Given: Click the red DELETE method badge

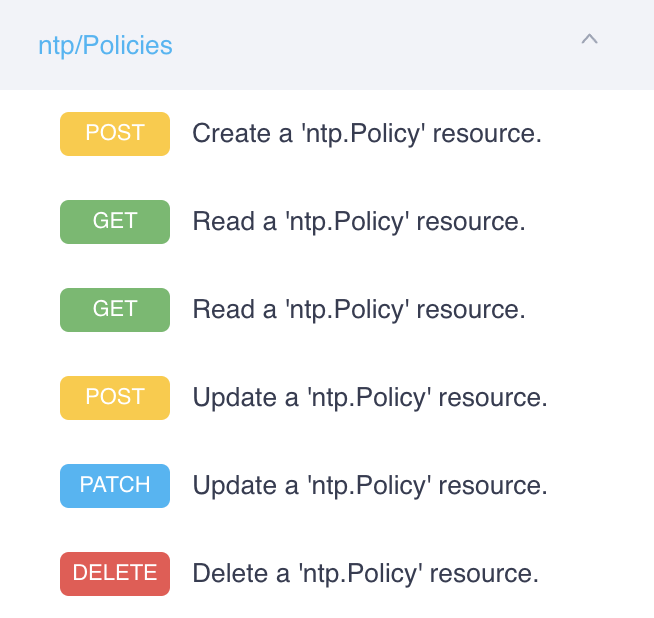Looking at the screenshot, I should click(115, 573).
